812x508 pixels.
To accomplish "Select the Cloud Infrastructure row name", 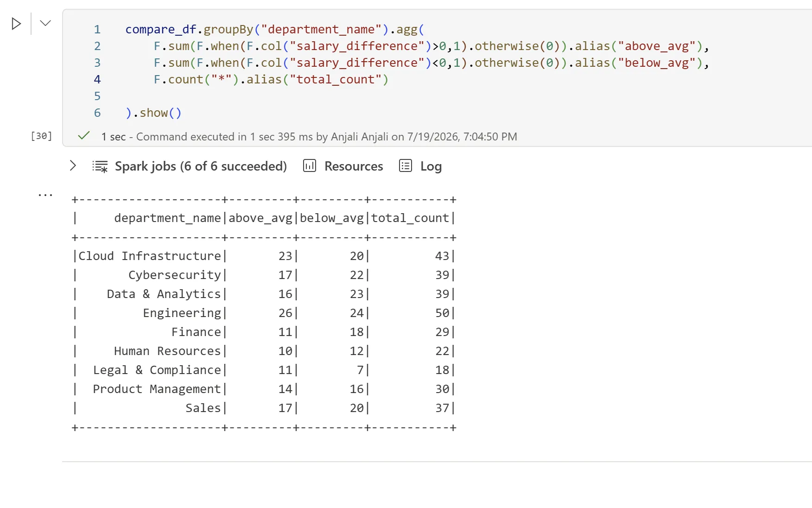I will [x=150, y=256].
